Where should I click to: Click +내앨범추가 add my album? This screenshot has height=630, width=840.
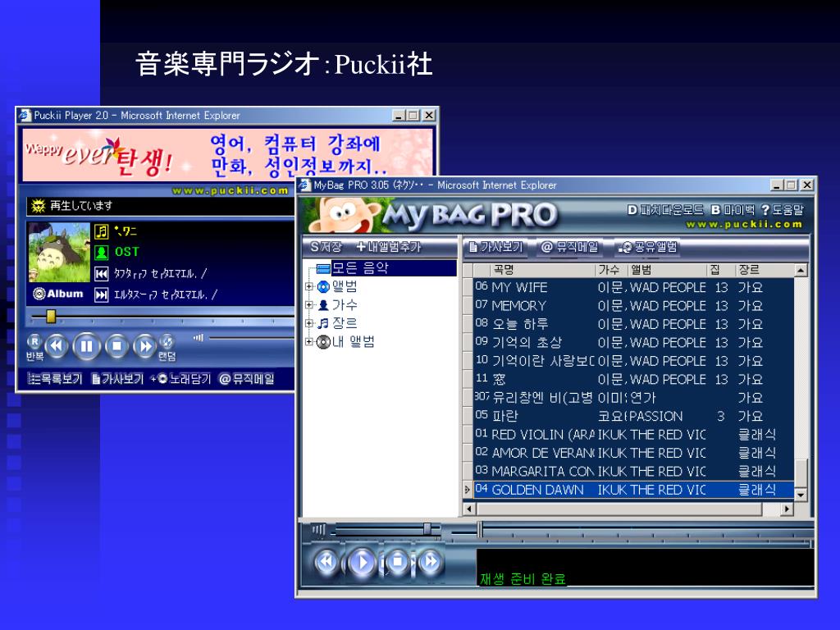tap(389, 247)
